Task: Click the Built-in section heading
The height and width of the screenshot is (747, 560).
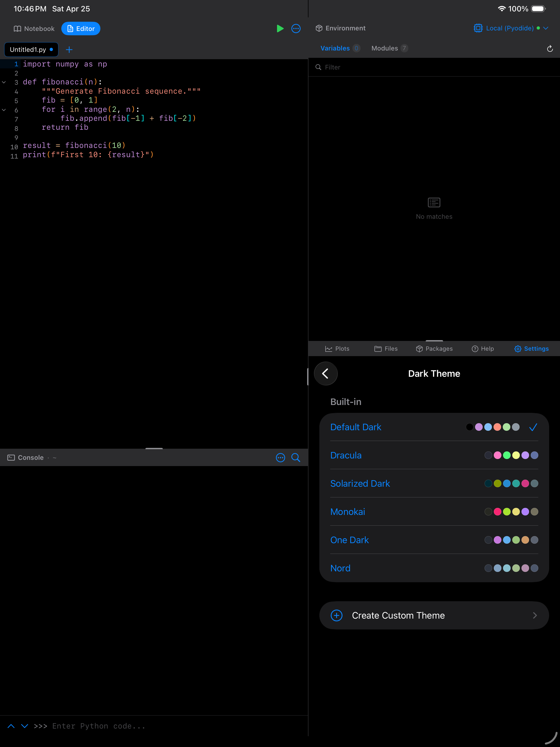Action: (x=346, y=402)
